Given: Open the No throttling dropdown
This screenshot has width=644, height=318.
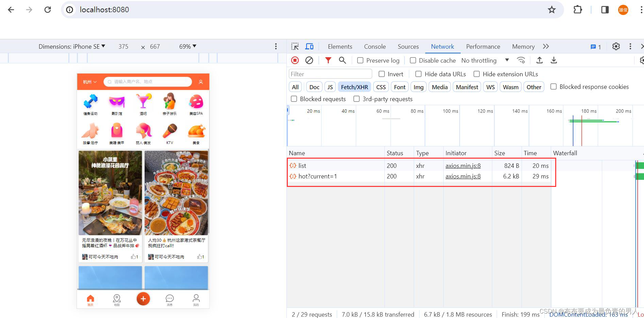Looking at the screenshot, I should pos(485,60).
